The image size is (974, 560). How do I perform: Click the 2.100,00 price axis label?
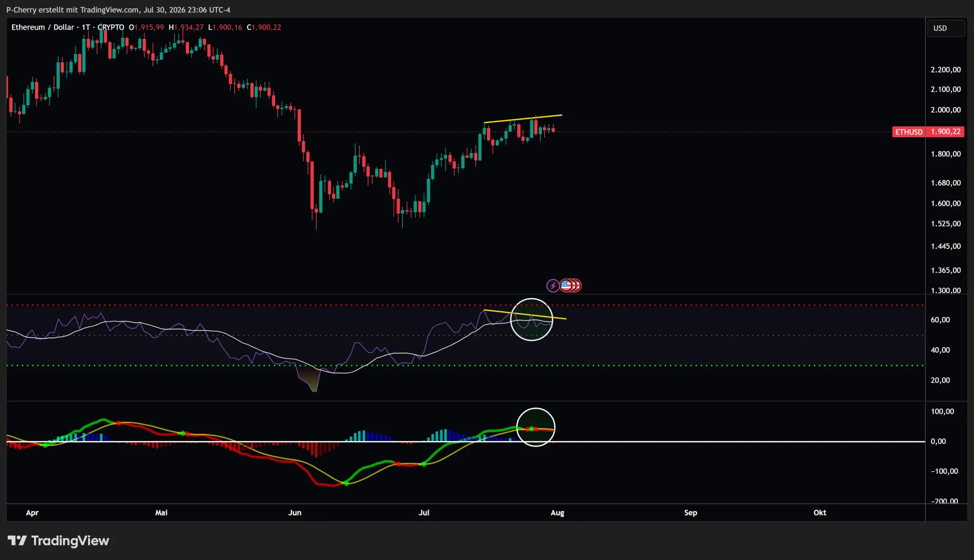(x=946, y=89)
